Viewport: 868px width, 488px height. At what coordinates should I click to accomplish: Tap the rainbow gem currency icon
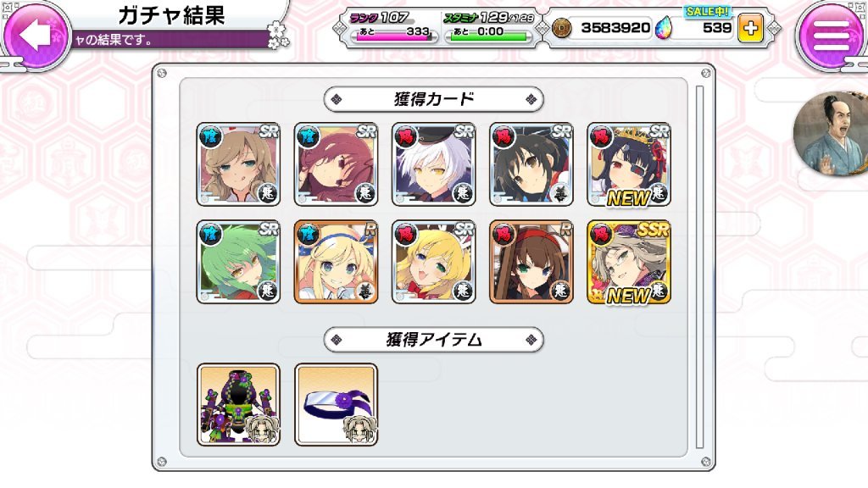click(663, 28)
